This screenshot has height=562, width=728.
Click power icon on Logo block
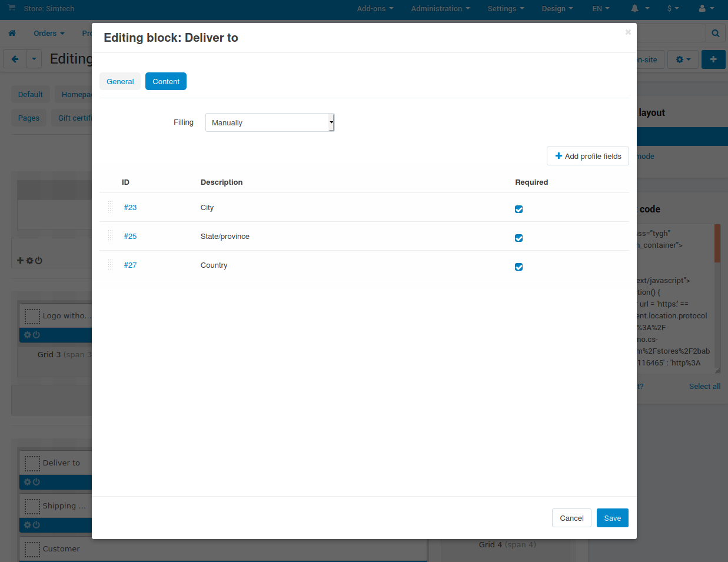(36, 335)
